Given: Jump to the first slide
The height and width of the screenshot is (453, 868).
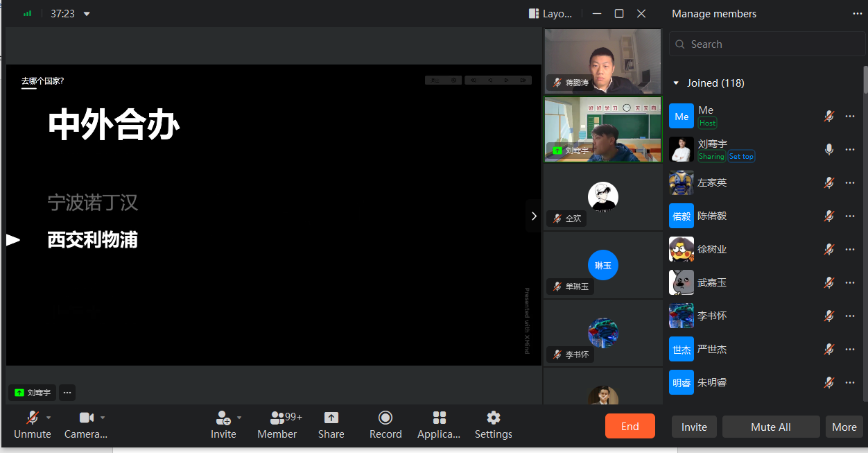Looking at the screenshot, I should pos(474,80).
